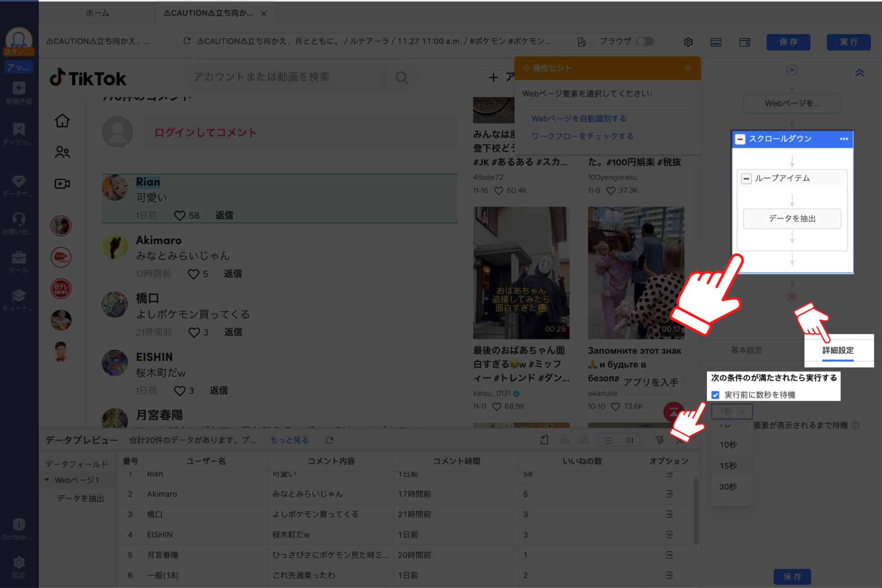Click the help icon beside 要素が表示されるまで待機
Image resolution: width=882 pixels, height=588 pixels.
(855, 425)
